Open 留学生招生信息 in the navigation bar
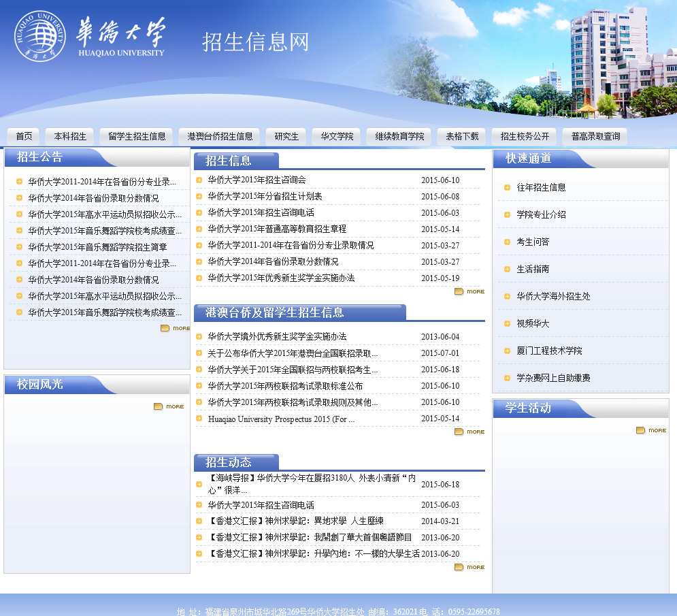 coord(137,137)
